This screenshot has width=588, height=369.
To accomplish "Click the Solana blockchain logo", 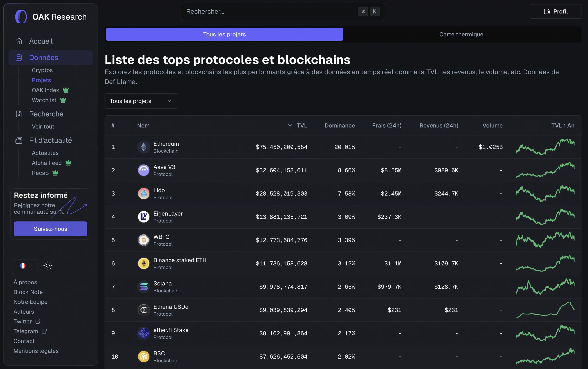I will (x=143, y=286).
